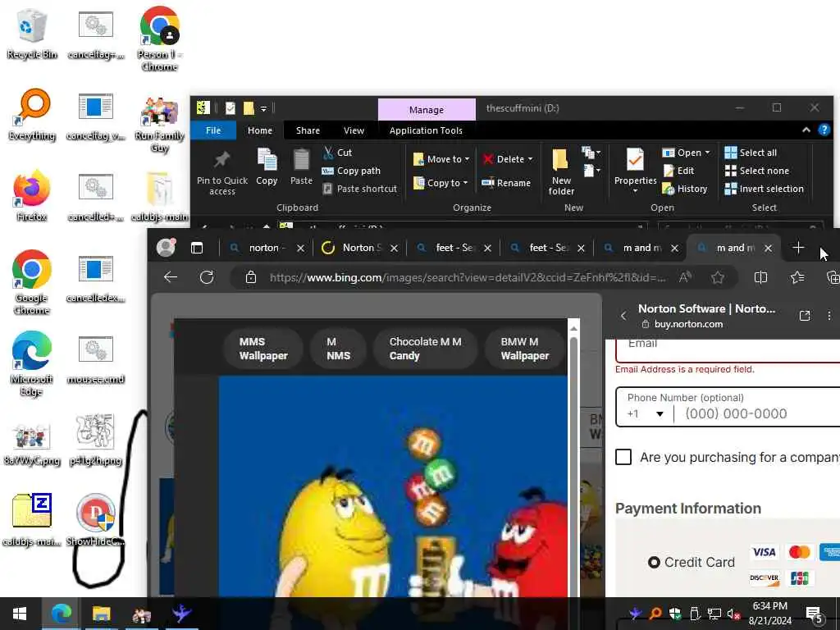Open a new tab in Edge
The height and width of the screenshot is (630, 840).
[798, 248]
